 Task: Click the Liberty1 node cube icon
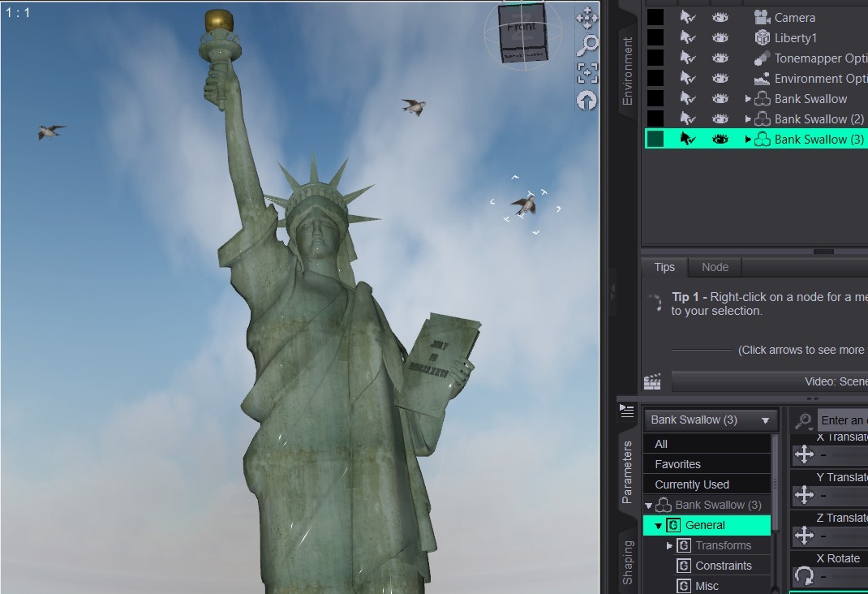763,37
